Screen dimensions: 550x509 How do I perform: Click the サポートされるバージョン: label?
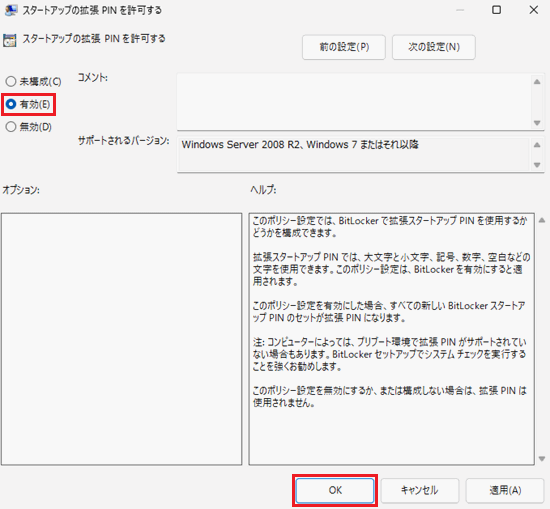pos(123,141)
